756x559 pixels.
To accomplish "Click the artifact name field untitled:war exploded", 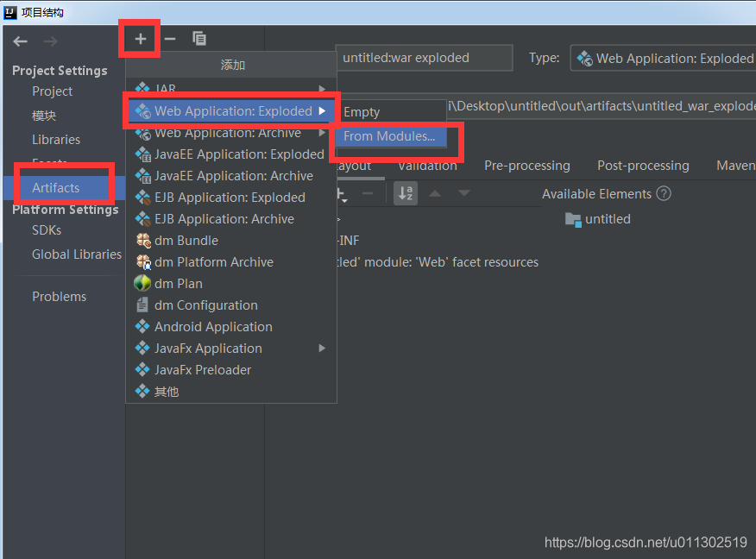I will tap(425, 58).
